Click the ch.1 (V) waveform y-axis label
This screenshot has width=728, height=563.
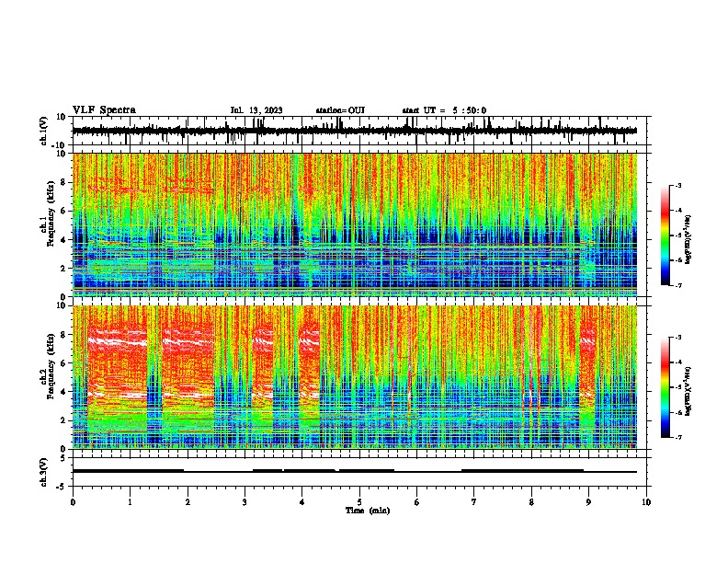pyautogui.click(x=44, y=131)
